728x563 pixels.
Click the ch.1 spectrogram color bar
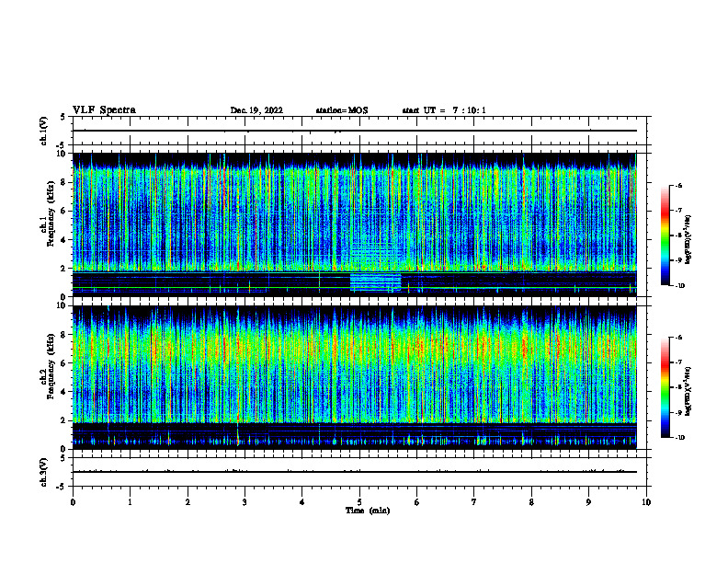coord(665,236)
